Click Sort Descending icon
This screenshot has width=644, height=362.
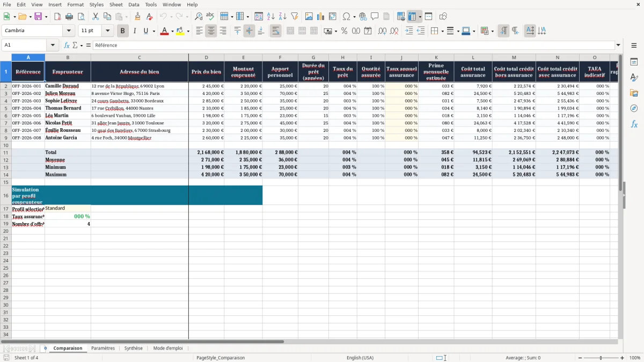283,17
